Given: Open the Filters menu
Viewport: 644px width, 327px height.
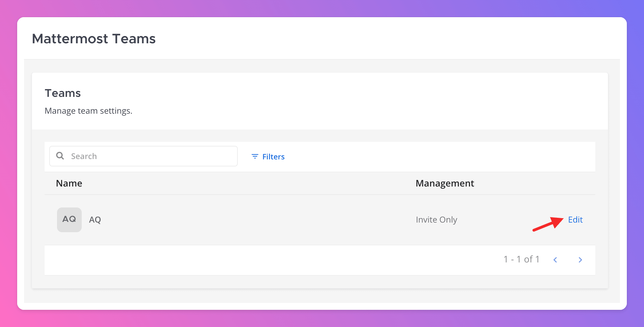Looking at the screenshot, I should point(268,157).
